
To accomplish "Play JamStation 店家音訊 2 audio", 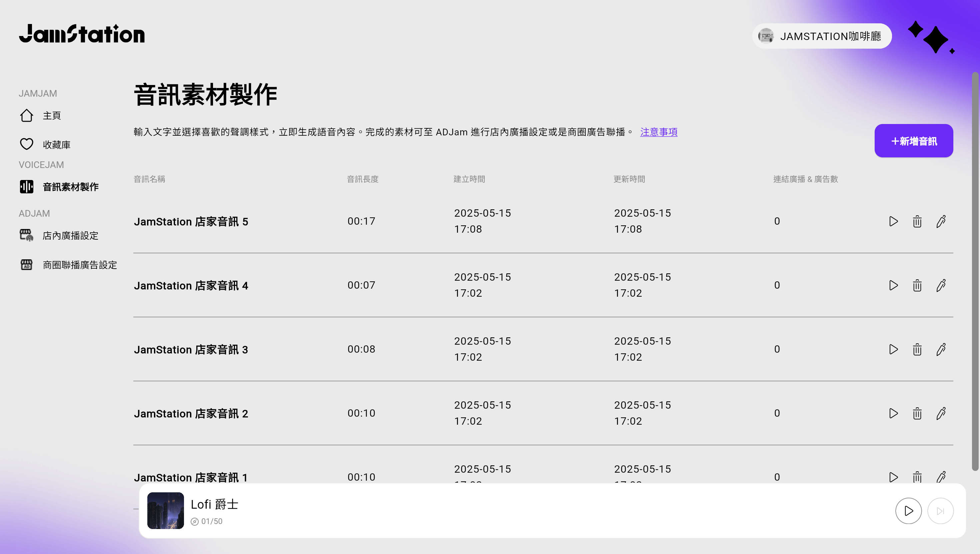I will point(893,413).
